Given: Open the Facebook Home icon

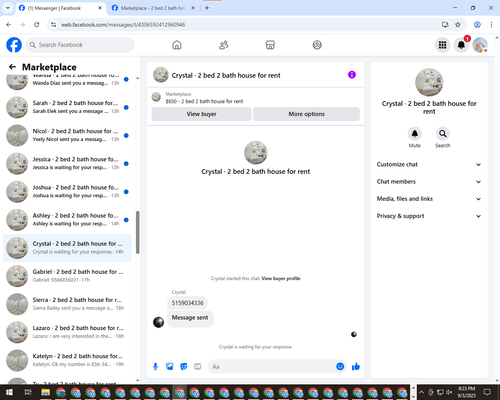Looking at the screenshot, I should click(177, 45).
